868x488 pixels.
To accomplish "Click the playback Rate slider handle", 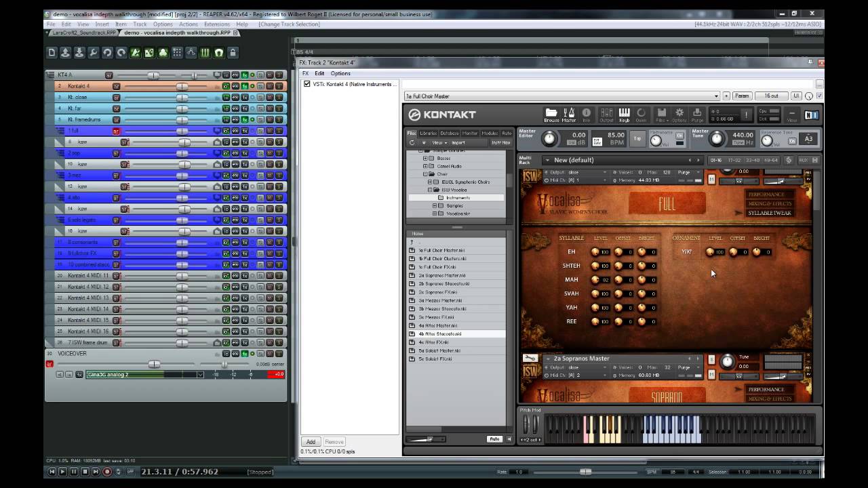I will (x=585, y=472).
